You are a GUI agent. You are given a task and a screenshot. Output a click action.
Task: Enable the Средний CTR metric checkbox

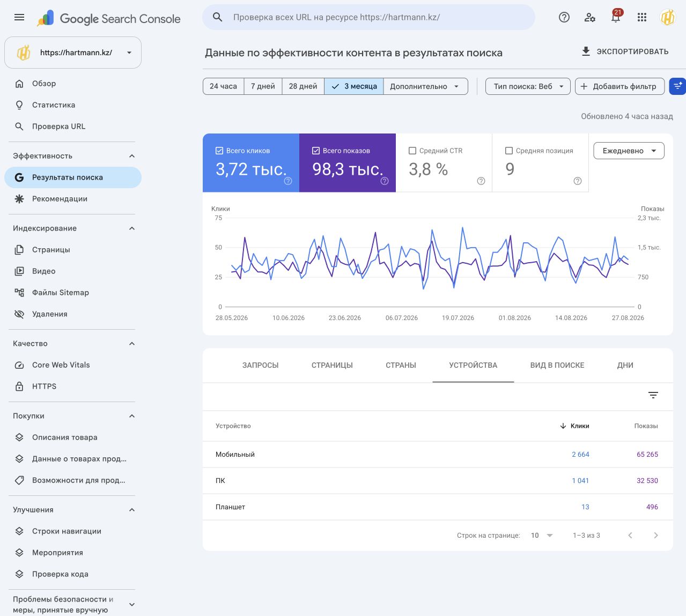[x=412, y=151]
